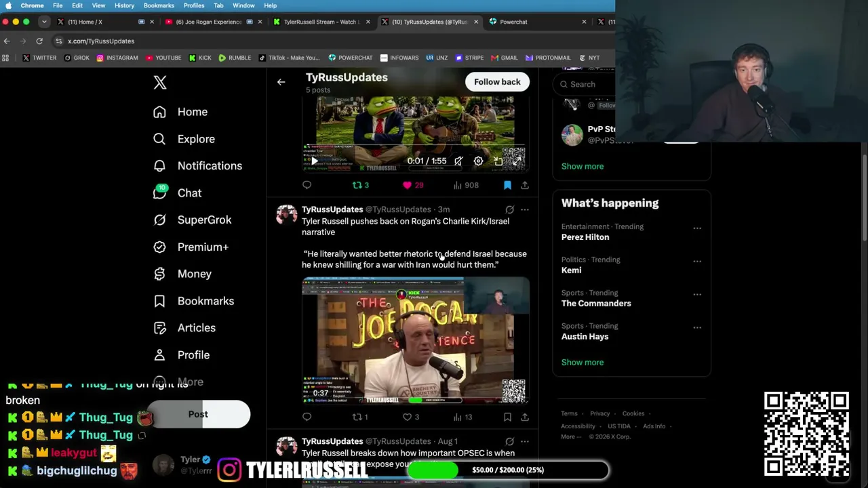
Task: Open more options for The Commanders trend
Action: coord(697,295)
